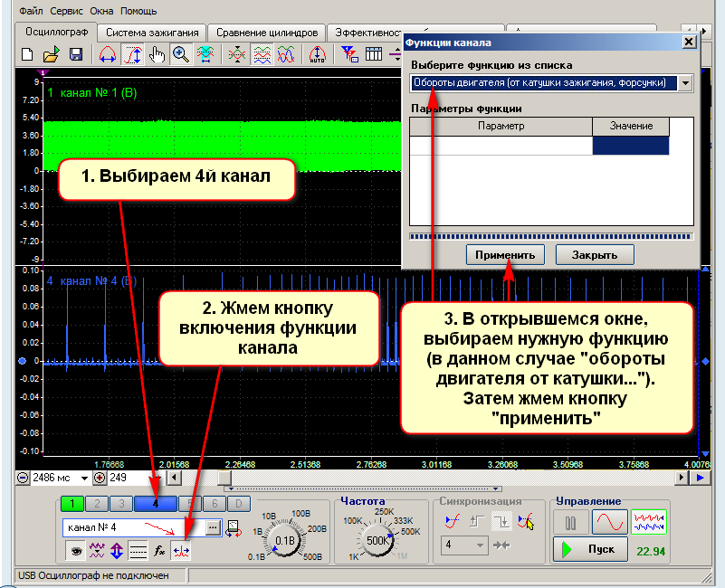Toggle separate stacked channels view
This screenshot has width=725, height=588.
pyautogui.click(x=262, y=54)
